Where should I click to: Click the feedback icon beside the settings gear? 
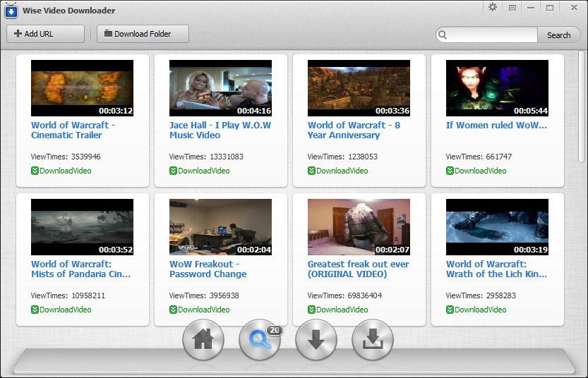point(512,8)
